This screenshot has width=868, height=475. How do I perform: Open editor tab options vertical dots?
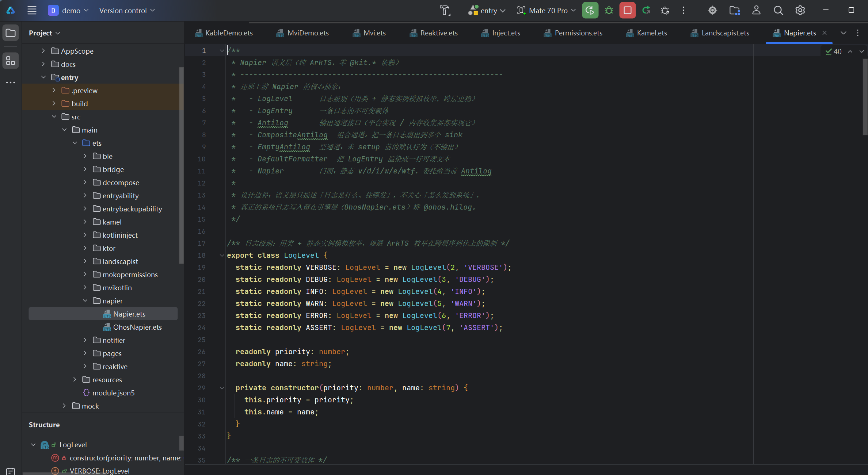(x=858, y=33)
